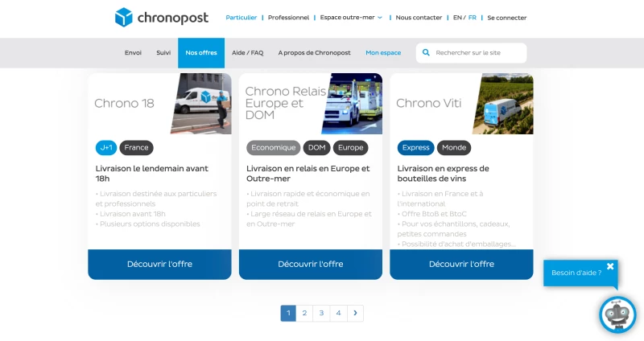This screenshot has width=644, height=341.
Task: Click the Chrono 18 van thumbnail
Action: coord(201,104)
